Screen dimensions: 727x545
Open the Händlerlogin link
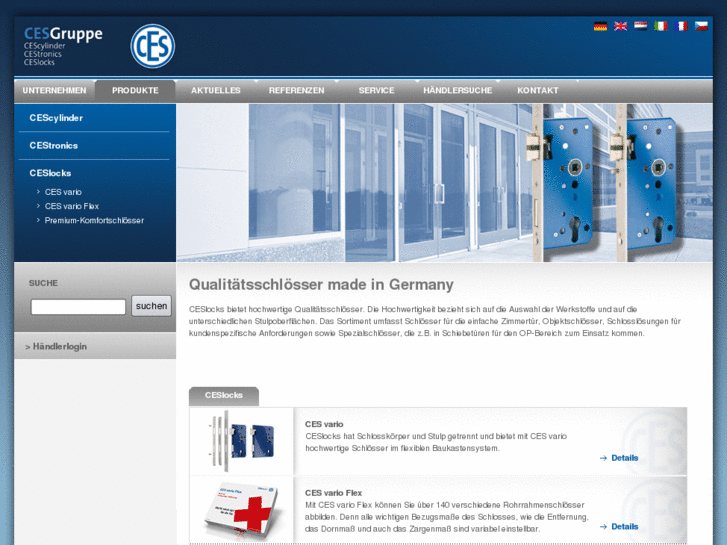(x=56, y=347)
